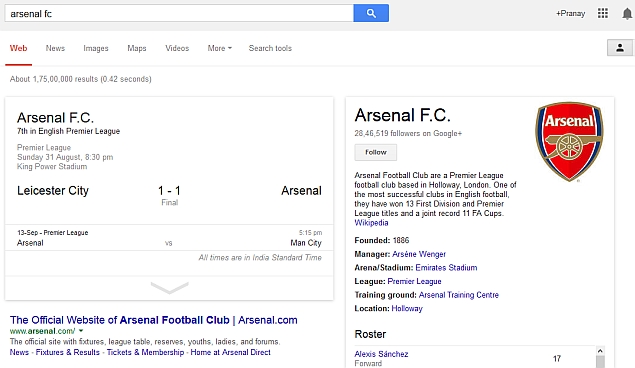
Task: Click the account profile person icon
Action: coord(620,48)
